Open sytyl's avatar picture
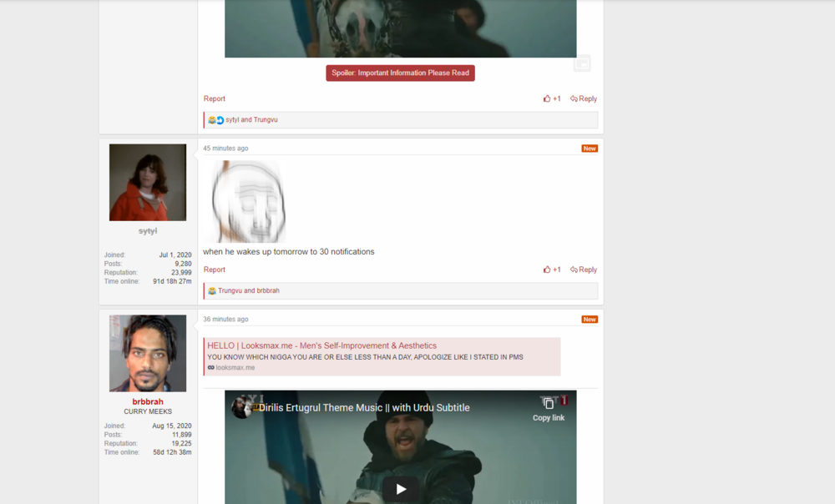Image resolution: width=835 pixels, height=504 pixels. pyautogui.click(x=148, y=182)
